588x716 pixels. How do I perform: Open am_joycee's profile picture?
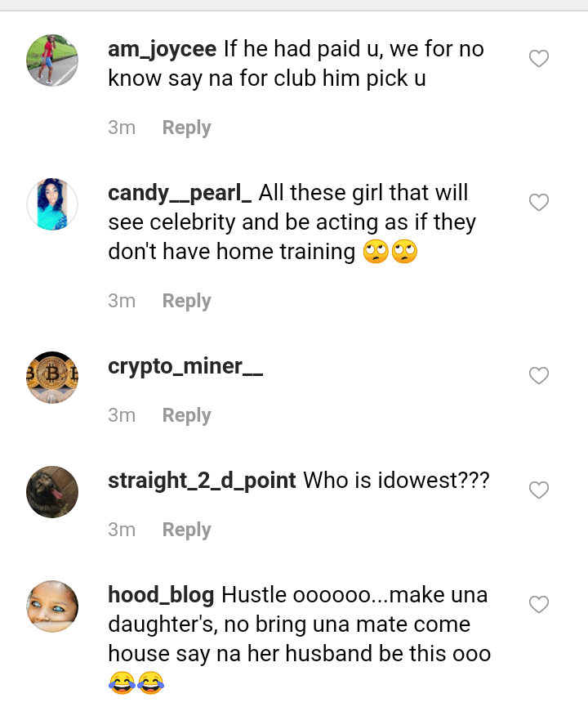coord(52,60)
